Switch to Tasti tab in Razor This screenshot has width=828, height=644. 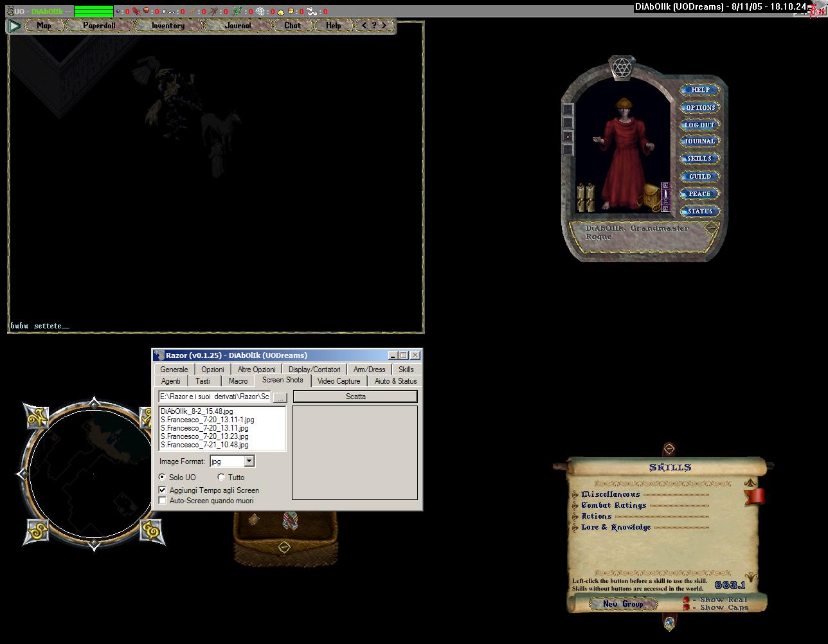point(203,381)
